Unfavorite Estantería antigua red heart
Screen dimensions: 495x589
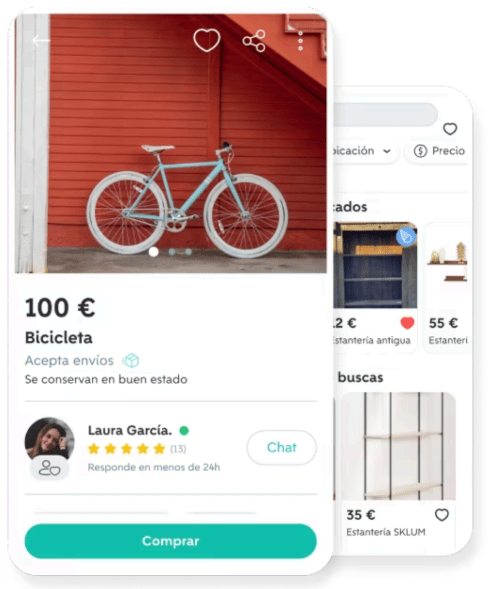pyautogui.click(x=407, y=323)
